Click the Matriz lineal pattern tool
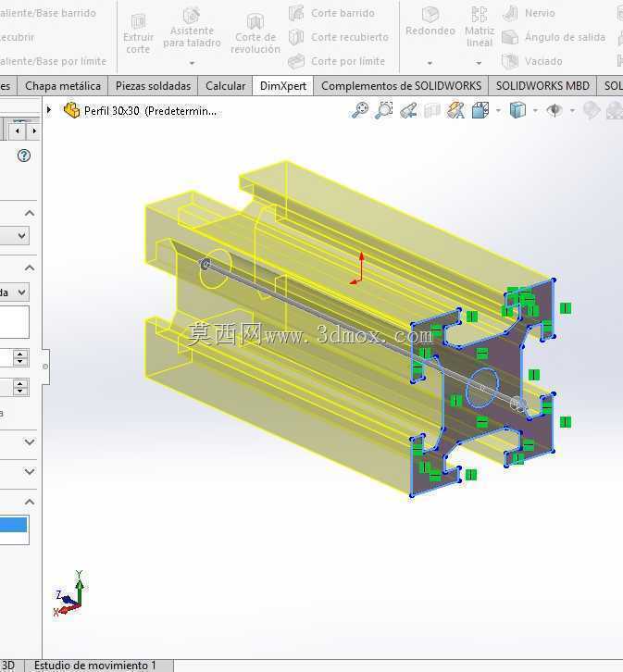Screen dimensions: 623x672 click(x=480, y=27)
